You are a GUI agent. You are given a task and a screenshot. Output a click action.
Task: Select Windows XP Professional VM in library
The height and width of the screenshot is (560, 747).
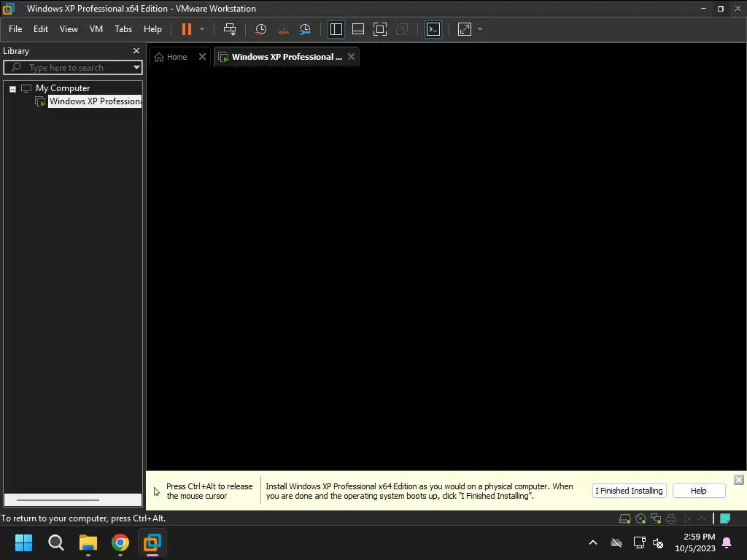click(95, 101)
